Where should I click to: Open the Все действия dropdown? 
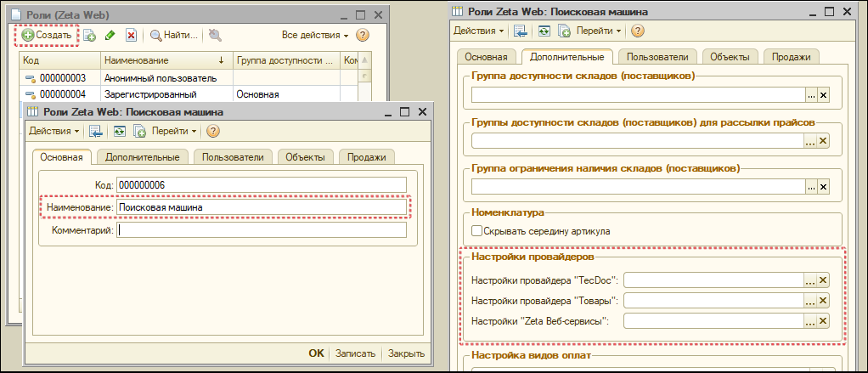(315, 36)
